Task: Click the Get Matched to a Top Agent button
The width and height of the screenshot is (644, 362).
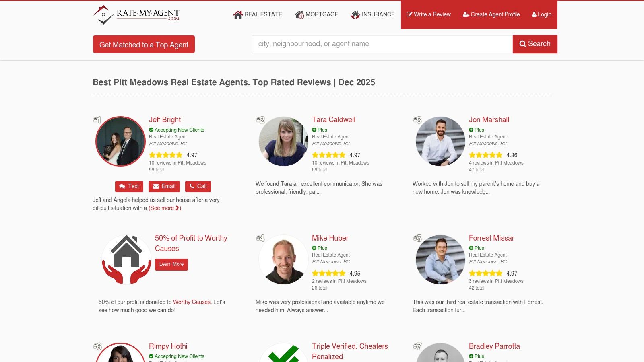Action: coord(144,45)
